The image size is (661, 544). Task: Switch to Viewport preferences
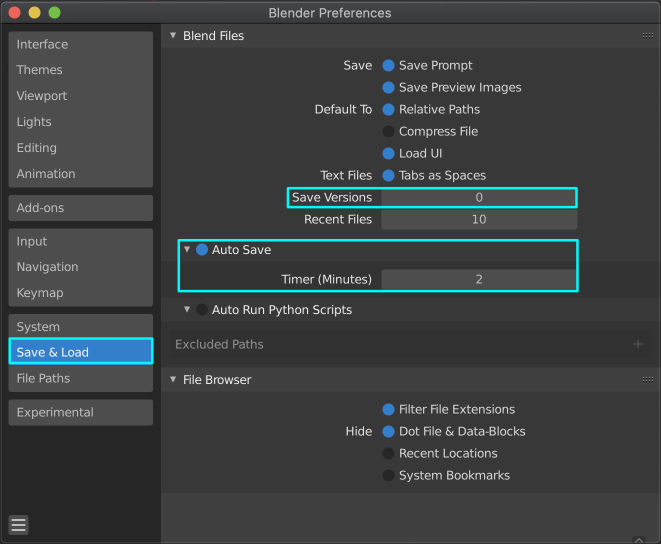point(81,96)
